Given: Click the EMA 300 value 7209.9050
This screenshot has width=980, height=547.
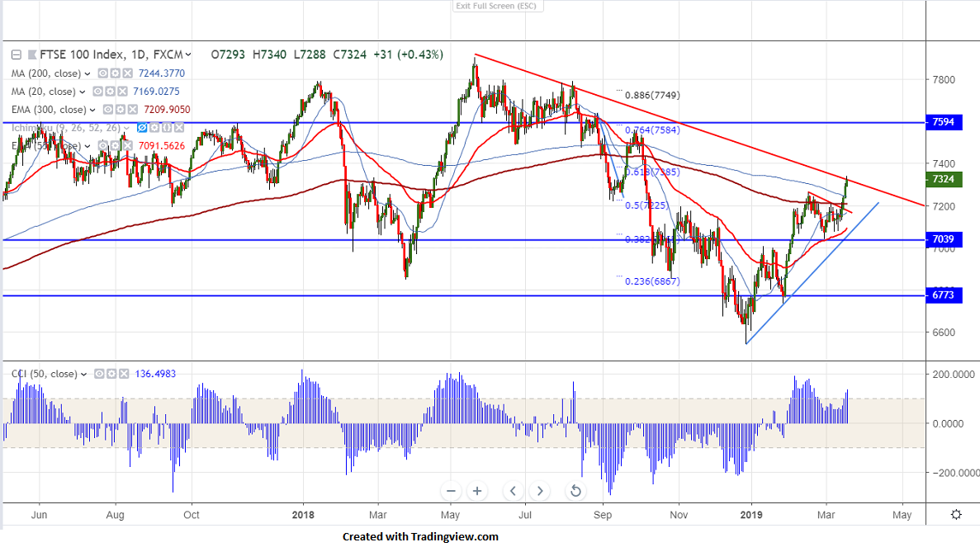Looking at the screenshot, I should (x=167, y=109).
